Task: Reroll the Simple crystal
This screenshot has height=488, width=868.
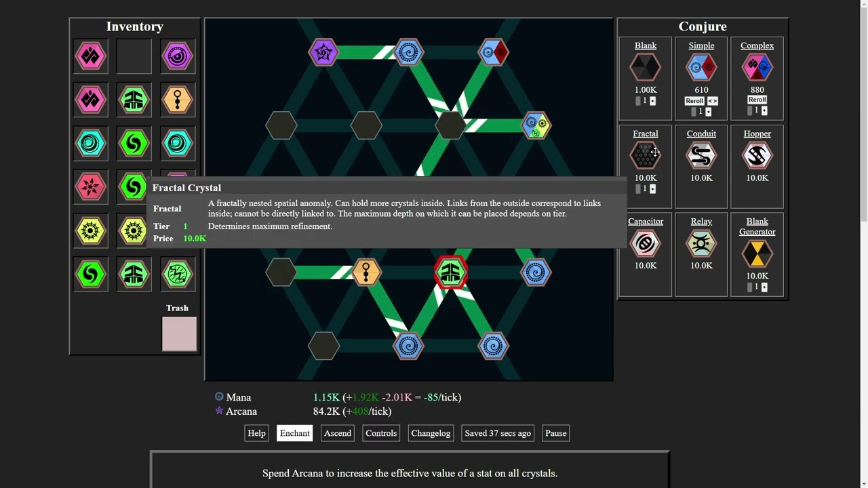Action: pyautogui.click(x=694, y=101)
